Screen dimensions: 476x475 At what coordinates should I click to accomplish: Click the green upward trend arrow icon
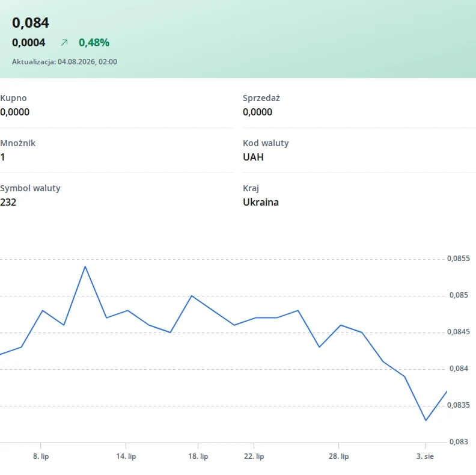64,43
